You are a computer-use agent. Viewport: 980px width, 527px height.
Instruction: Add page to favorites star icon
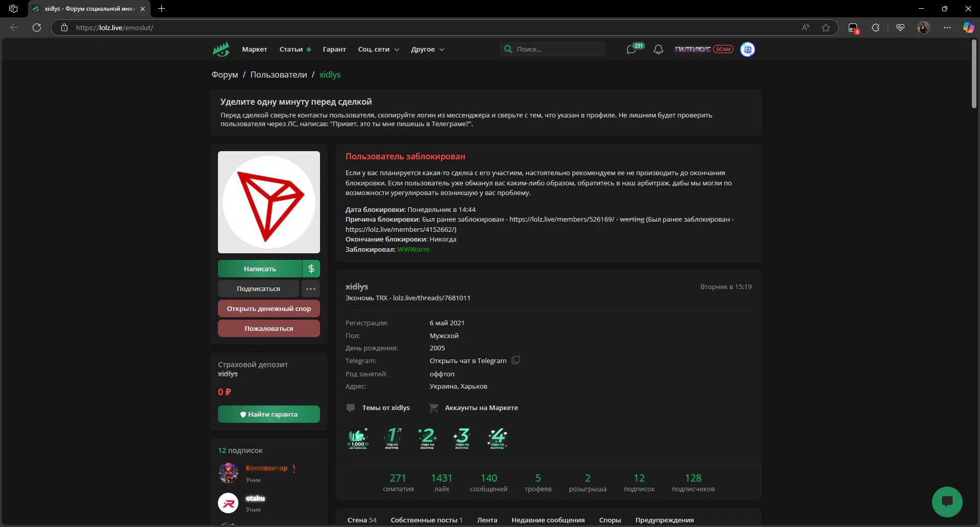pos(826,28)
